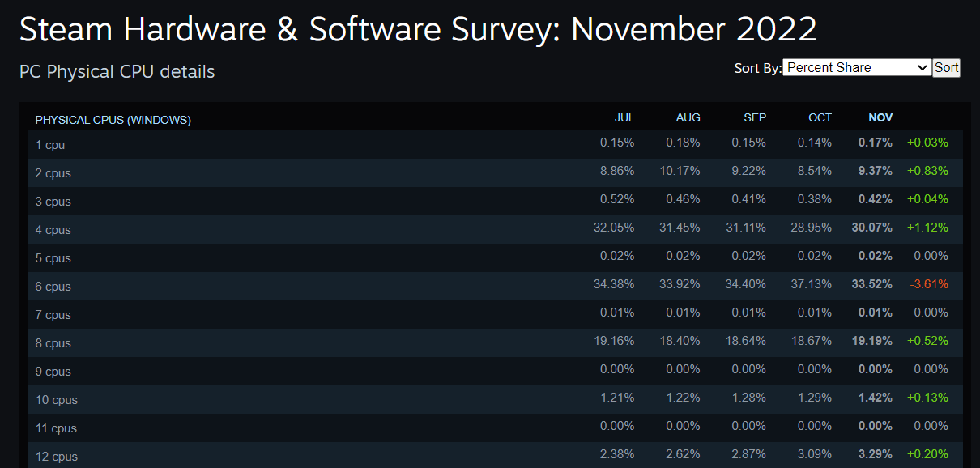Screen dimensions: 980x468
Task: Select the 1 cpu row label
Action: click(49, 144)
